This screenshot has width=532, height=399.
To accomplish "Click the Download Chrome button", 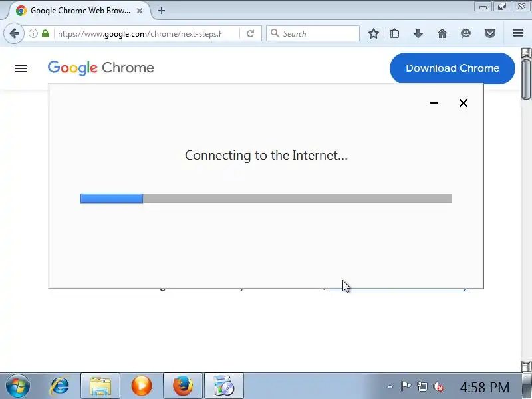I will (452, 68).
